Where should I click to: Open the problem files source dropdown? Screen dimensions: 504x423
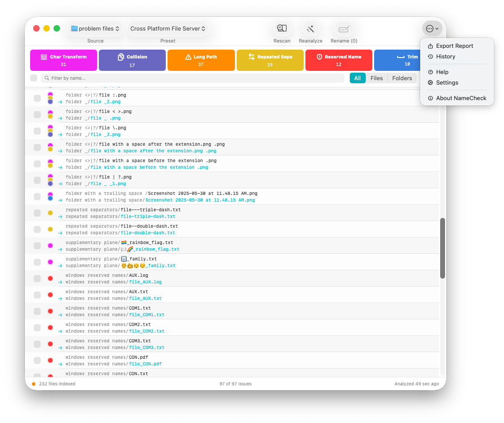[x=95, y=28]
